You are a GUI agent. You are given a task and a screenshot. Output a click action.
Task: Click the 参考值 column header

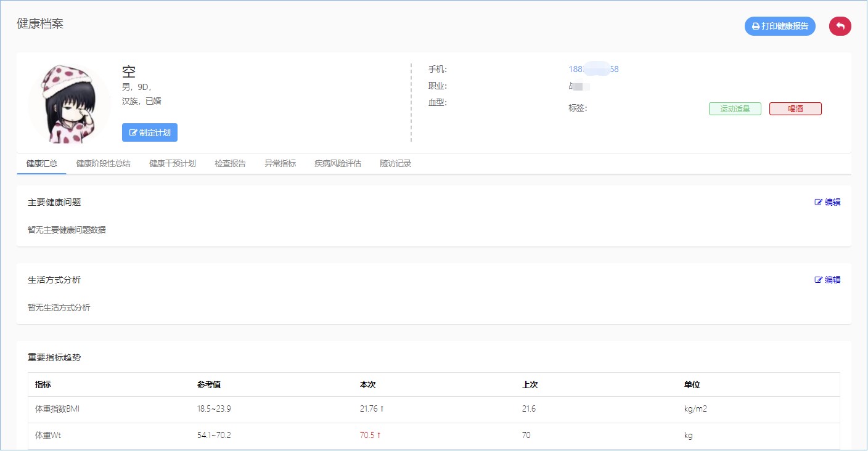pos(209,385)
